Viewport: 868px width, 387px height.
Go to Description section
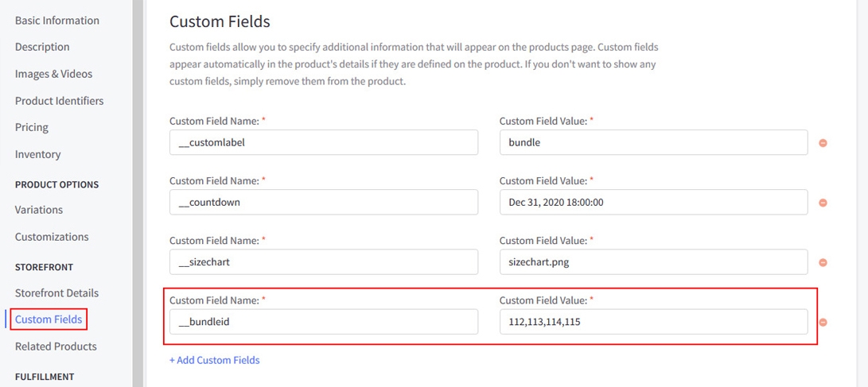pos(42,47)
